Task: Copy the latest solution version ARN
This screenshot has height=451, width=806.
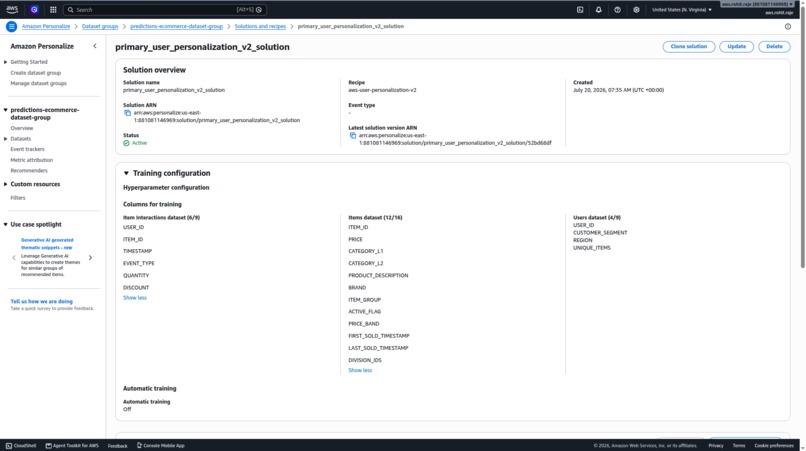Action: (x=353, y=135)
